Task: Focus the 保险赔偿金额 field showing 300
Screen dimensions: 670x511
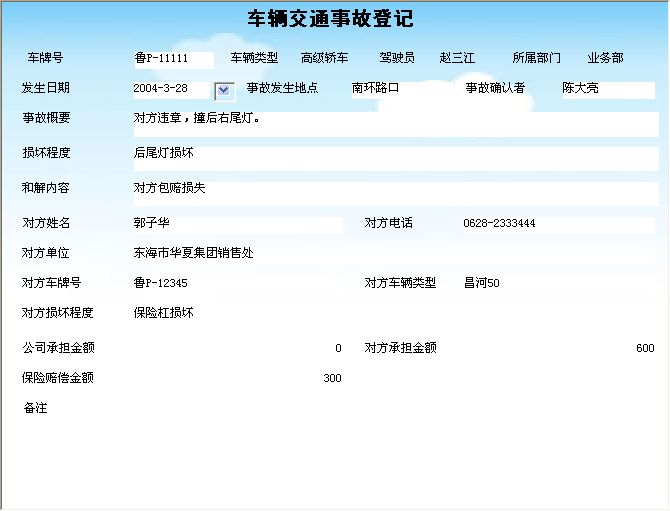Action: (237, 379)
